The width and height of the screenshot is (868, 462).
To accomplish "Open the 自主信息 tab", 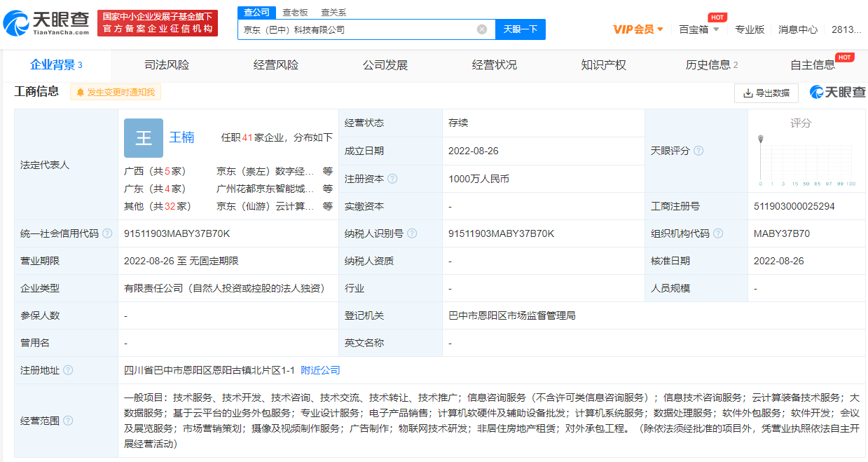I will coord(813,65).
